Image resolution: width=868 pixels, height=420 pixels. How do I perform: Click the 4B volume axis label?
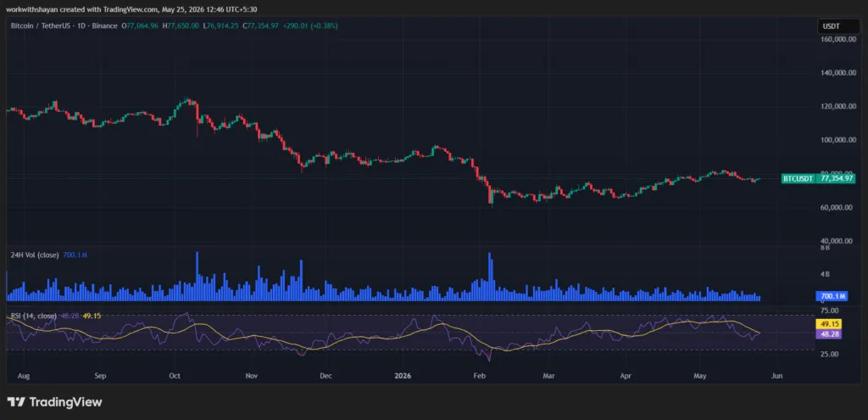[824, 274]
